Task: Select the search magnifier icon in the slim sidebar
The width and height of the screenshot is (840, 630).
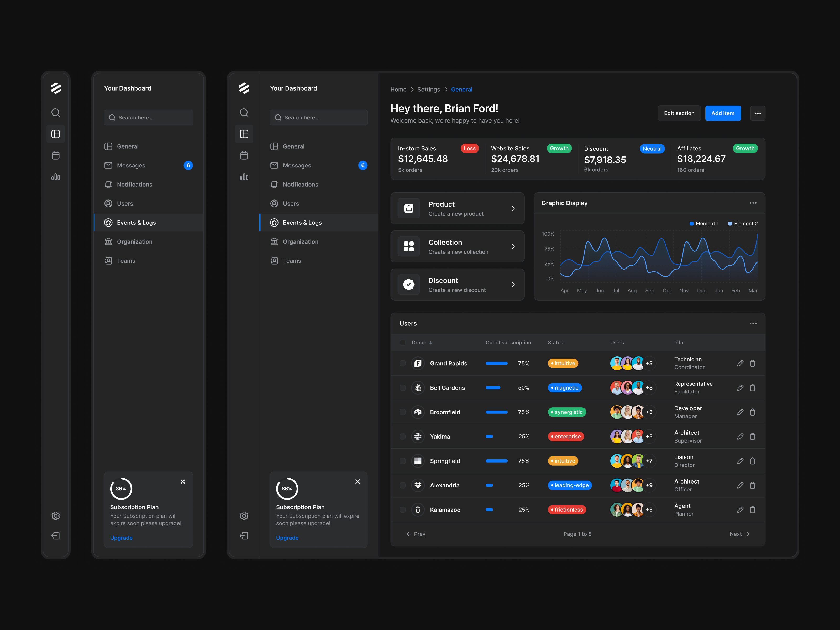Action: click(x=56, y=112)
